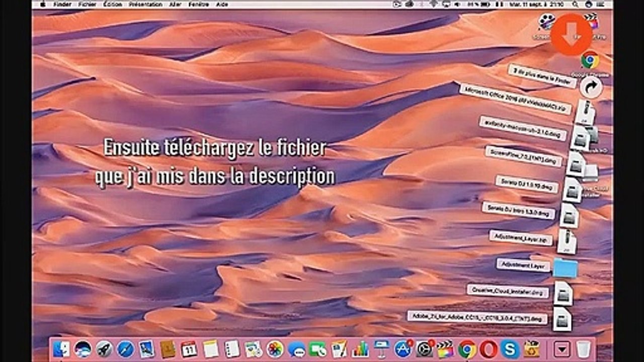This screenshot has height=362, width=644.
Task: Open the Microsoft Office 2016 zip file icon
Action: click(x=585, y=112)
